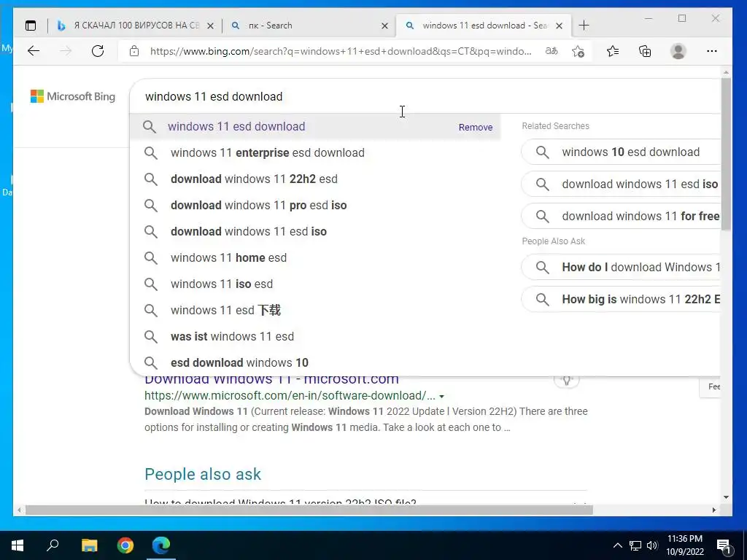
Task: Select Microsoft Edge taskbar icon
Action: coord(161,545)
